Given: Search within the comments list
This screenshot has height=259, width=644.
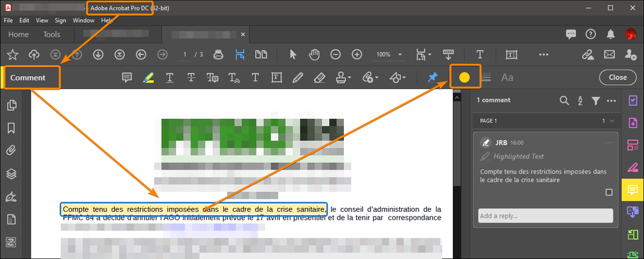Looking at the screenshot, I should (x=565, y=100).
